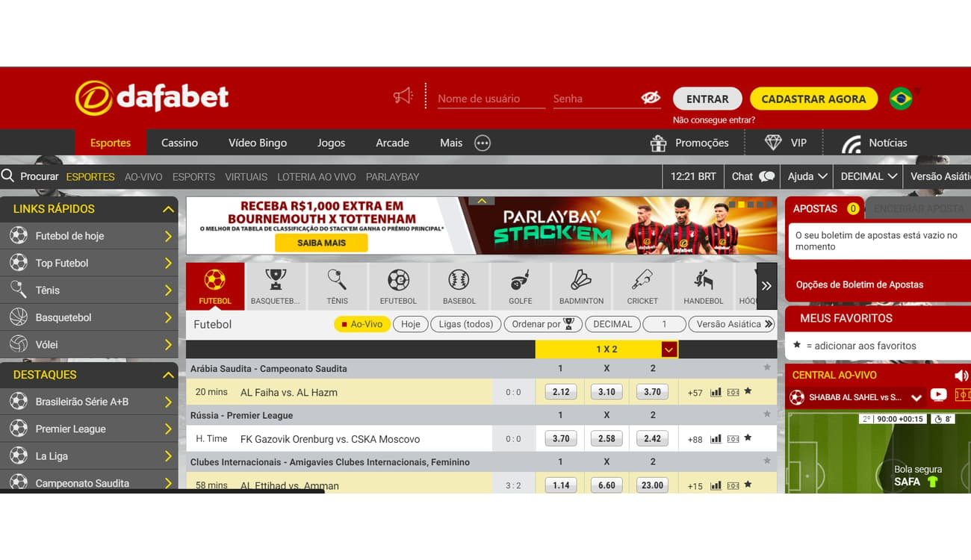Open the Cassino tab

179,143
